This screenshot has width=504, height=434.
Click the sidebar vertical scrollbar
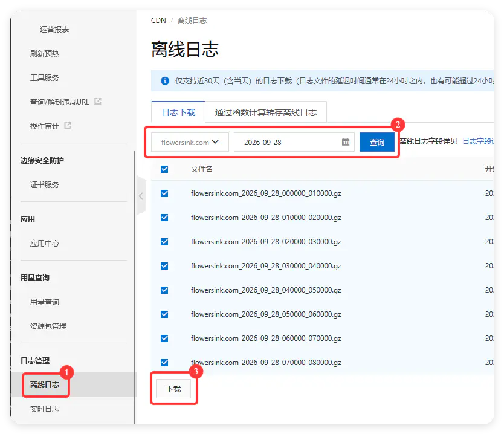tap(134, 287)
